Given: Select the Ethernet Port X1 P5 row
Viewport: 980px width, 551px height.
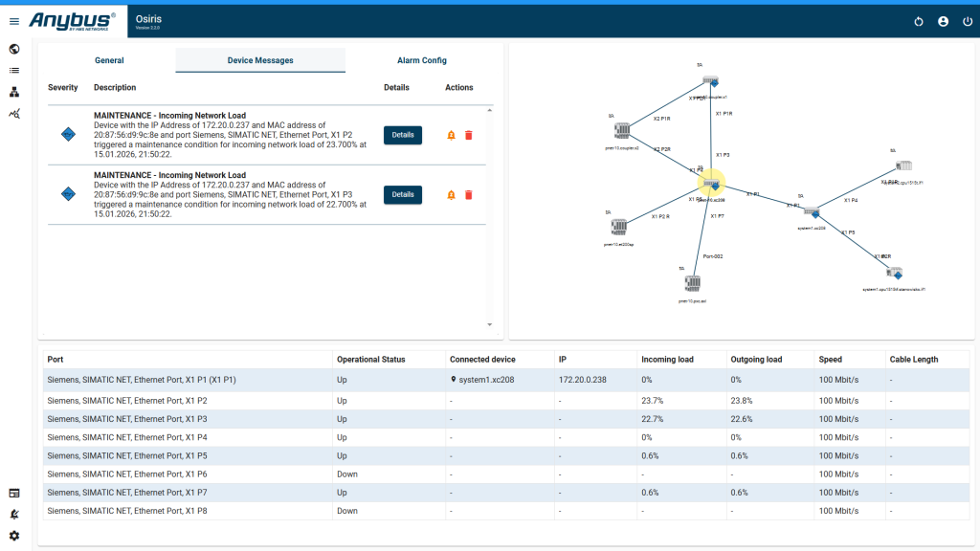Looking at the screenshot, I should [506, 456].
